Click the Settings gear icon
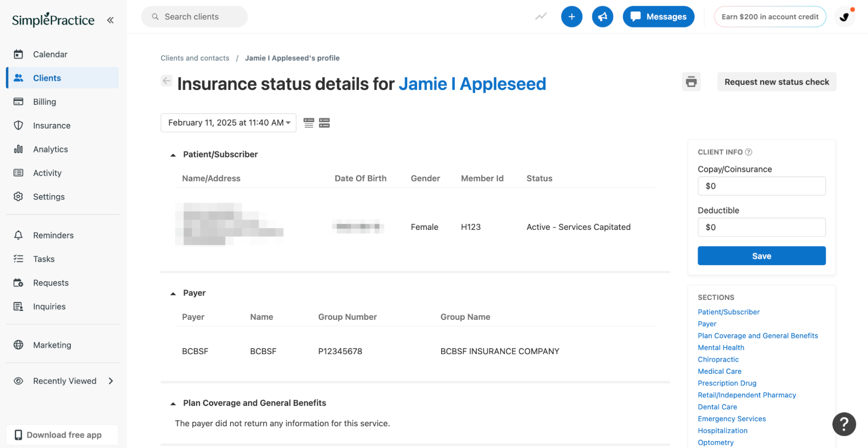The width and height of the screenshot is (868, 448). click(18, 196)
